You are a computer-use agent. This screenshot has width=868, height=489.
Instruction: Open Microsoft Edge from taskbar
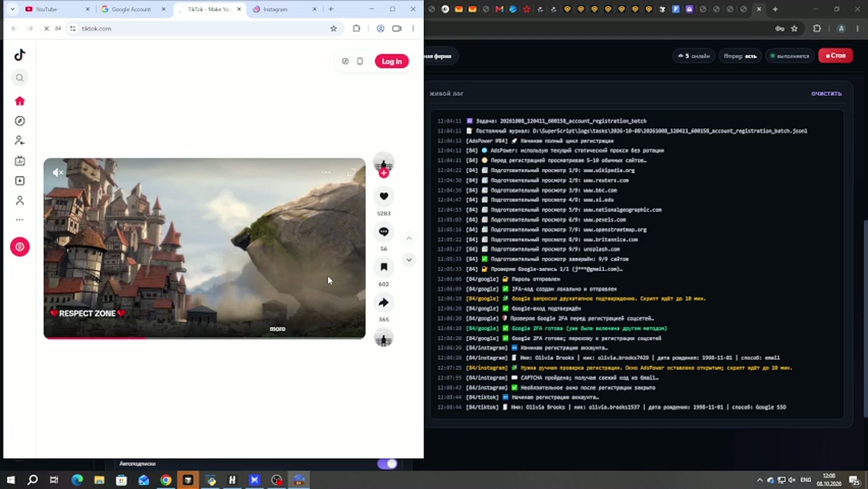[x=77, y=480]
